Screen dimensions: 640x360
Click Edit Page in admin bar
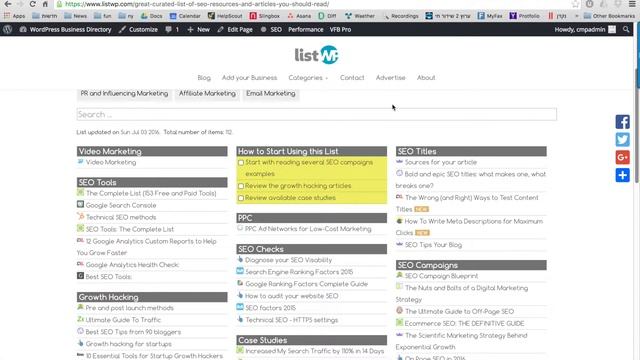pyautogui.click(x=235, y=29)
